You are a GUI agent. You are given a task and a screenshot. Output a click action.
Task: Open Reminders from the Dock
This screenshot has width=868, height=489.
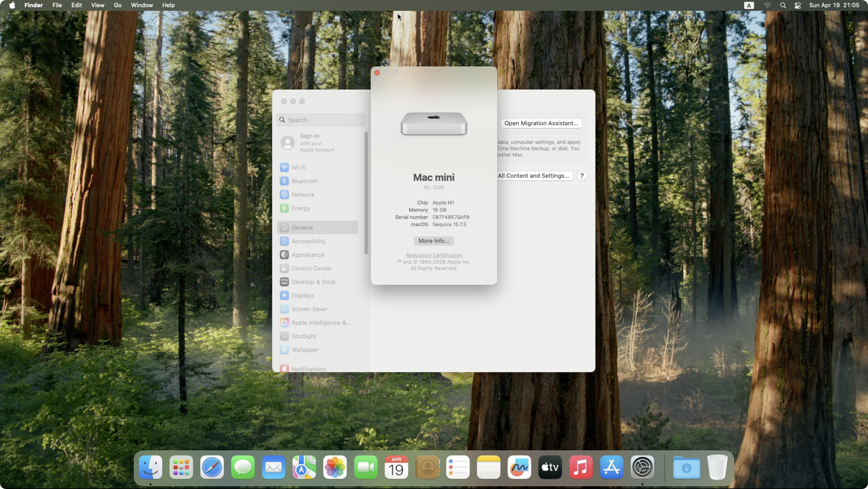pyautogui.click(x=458, y=467)
